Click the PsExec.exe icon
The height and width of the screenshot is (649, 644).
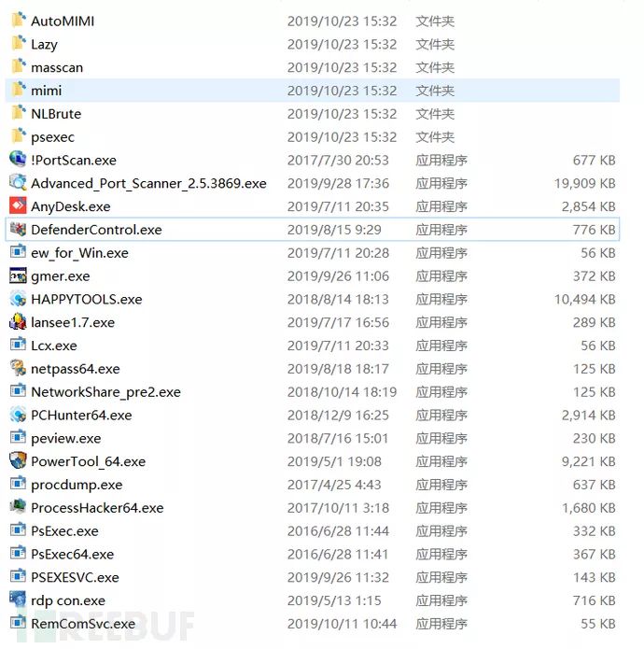coord(18,529)
